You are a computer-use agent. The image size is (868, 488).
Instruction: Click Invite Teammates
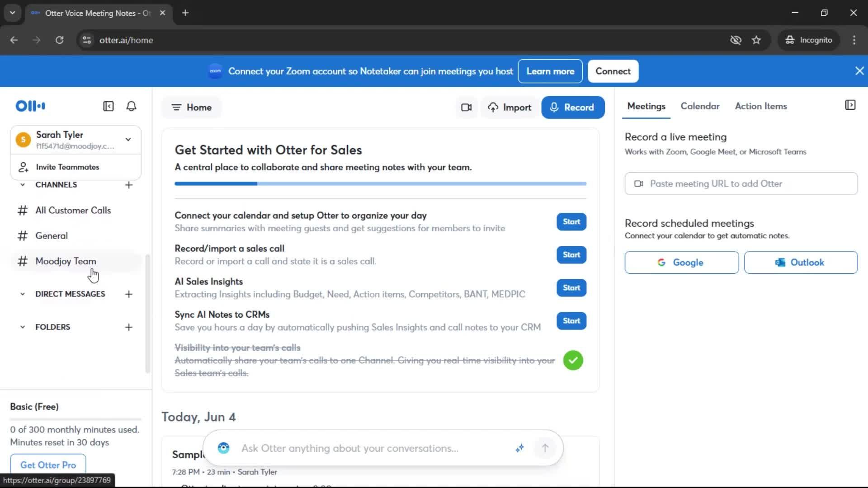pos(76,167)
